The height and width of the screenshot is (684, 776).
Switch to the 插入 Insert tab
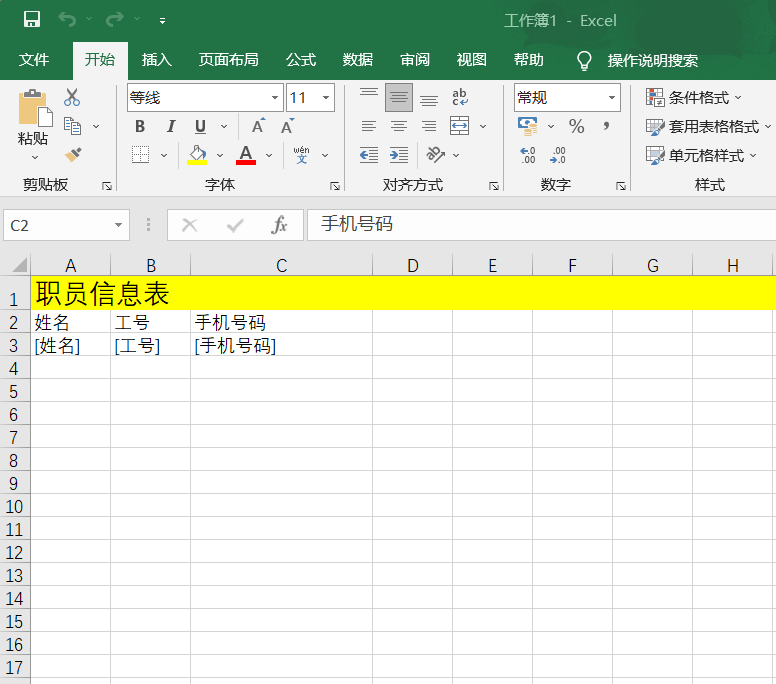point(156,60)
